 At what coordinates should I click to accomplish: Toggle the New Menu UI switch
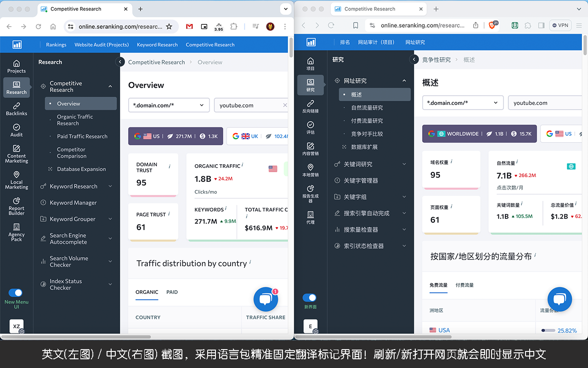(16, 293)
